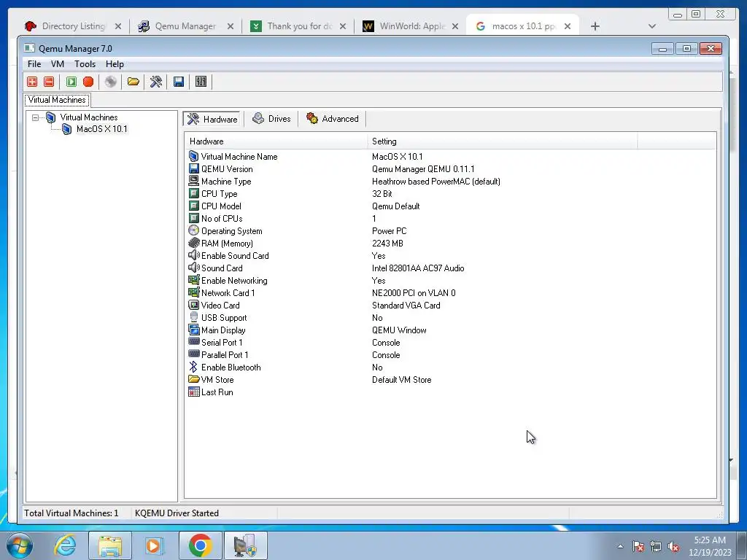Viewport: 747px width, 560px height.
Task: Click the Parallel Port 1 icon
Action: coord(193,354)
